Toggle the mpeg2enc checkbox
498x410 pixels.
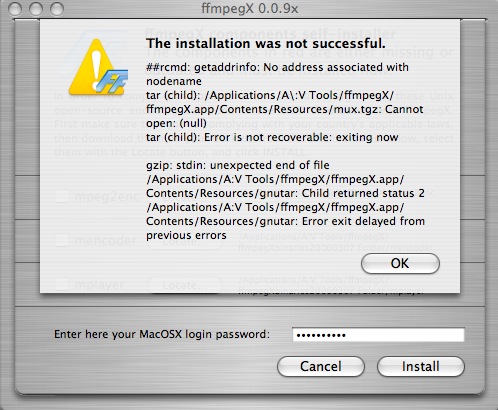pos(62,196)
